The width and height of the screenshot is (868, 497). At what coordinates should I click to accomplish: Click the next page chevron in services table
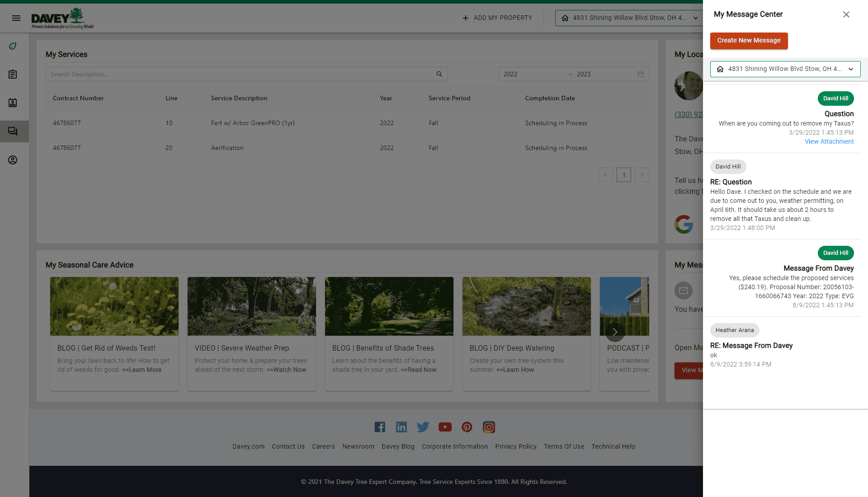[642, 175]
